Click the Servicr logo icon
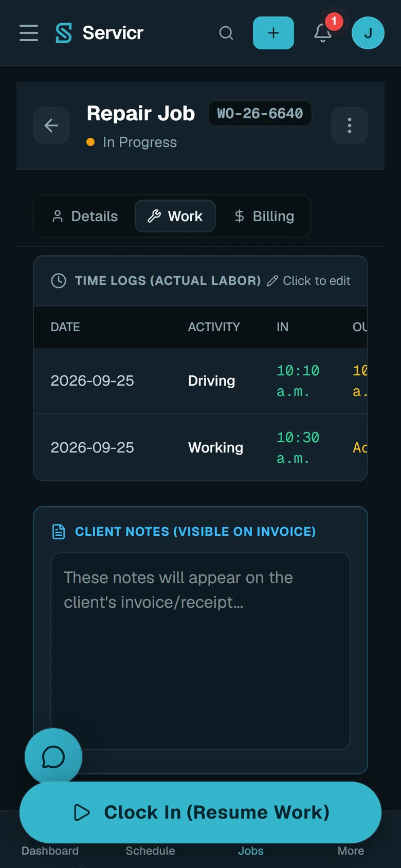Image resolution: width=401 pixels, height=868 pixels. pos(64,33)
